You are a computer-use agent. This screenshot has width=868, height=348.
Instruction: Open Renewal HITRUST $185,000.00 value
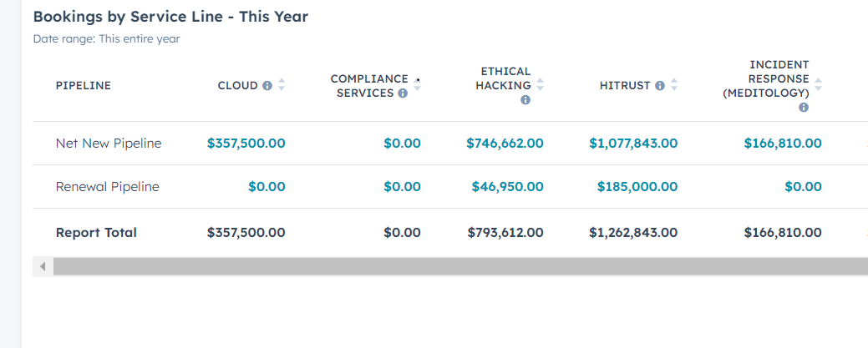(x=637, y=187)
